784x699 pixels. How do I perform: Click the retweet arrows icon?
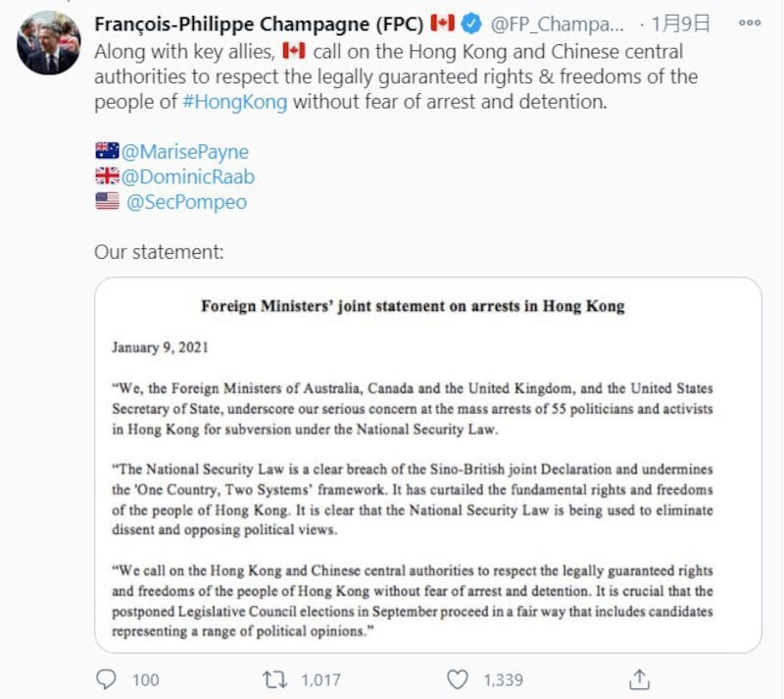click(275, 678)
